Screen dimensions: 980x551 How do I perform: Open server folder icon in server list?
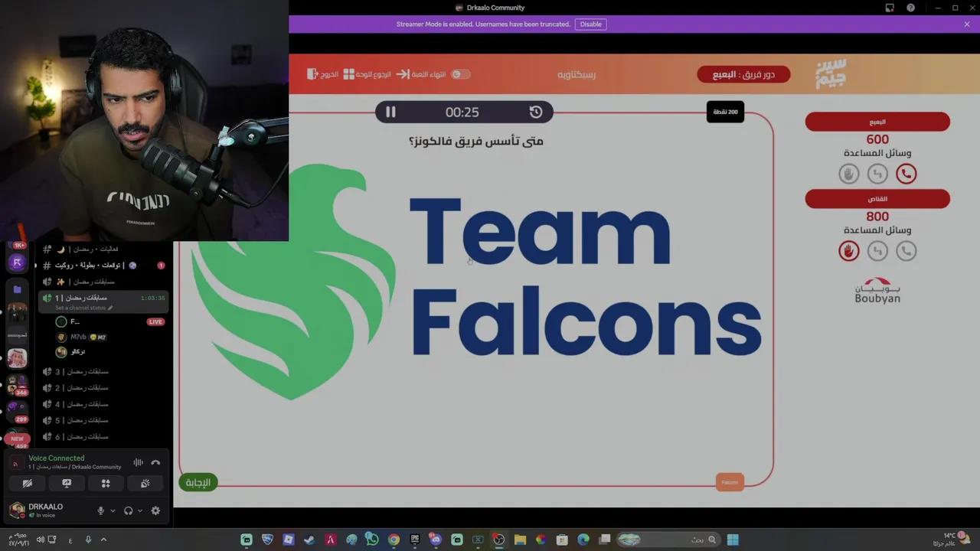pos(17,289)
